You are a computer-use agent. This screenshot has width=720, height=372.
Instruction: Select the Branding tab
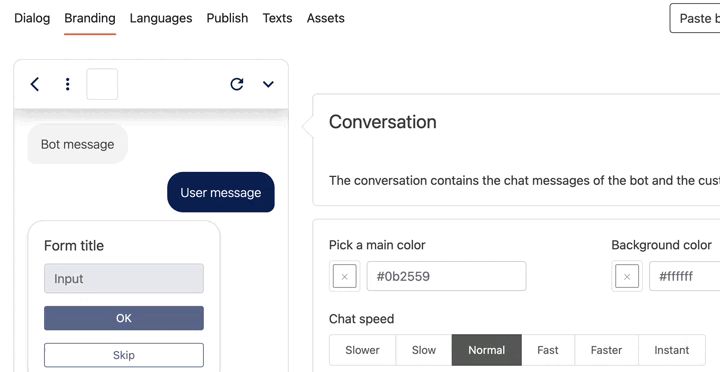[x=90, y=18]
